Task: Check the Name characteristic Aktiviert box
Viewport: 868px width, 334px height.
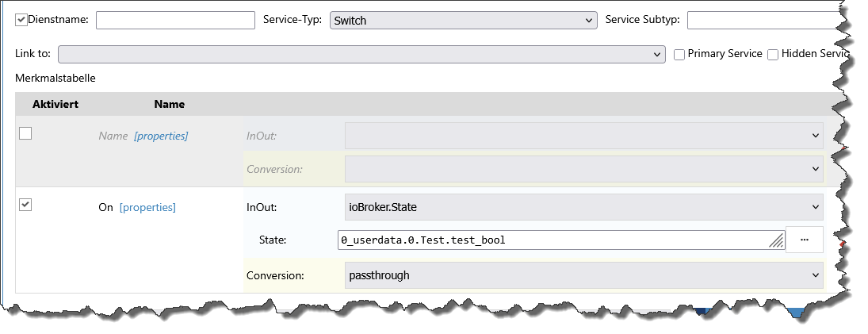Action: click(25, 134)
